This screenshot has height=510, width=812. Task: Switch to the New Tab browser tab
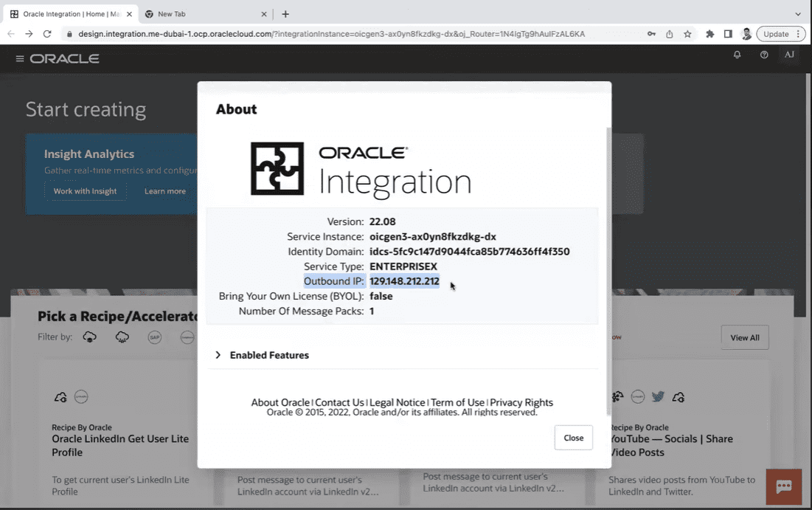[204, 14]
